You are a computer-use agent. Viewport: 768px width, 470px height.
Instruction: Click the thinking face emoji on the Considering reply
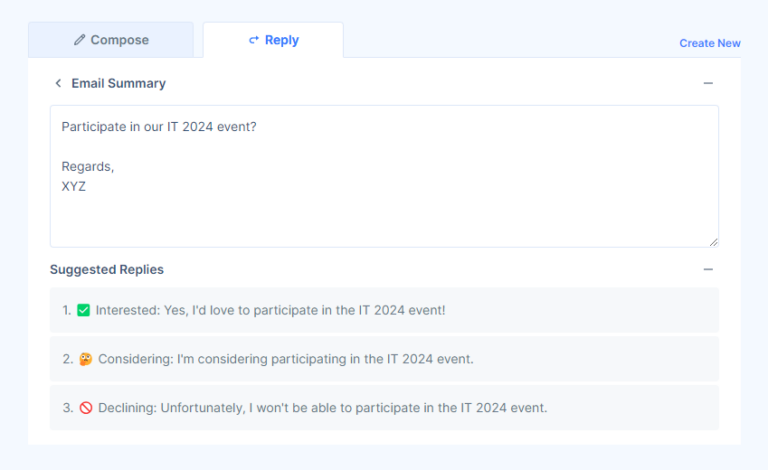click(85, 359)
